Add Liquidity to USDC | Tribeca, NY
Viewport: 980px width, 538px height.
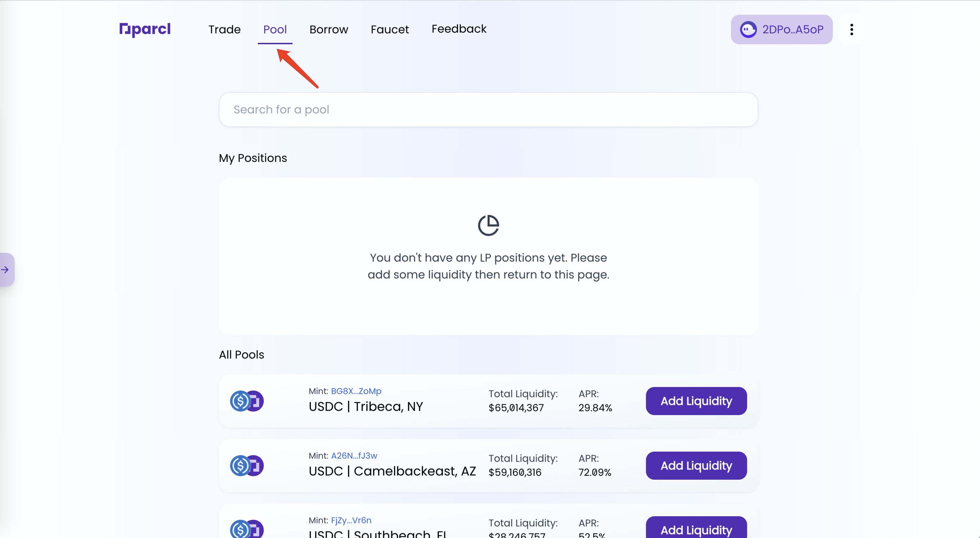[x=696, y=401]
